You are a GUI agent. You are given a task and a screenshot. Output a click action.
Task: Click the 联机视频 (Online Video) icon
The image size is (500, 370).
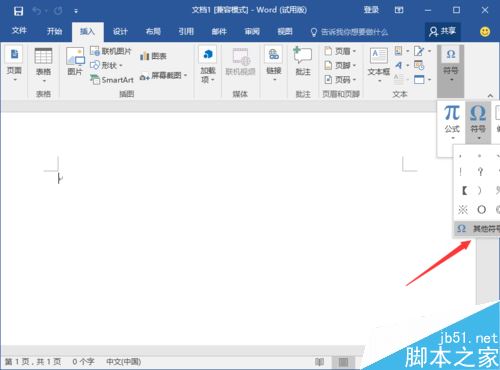tap(240, 61)
